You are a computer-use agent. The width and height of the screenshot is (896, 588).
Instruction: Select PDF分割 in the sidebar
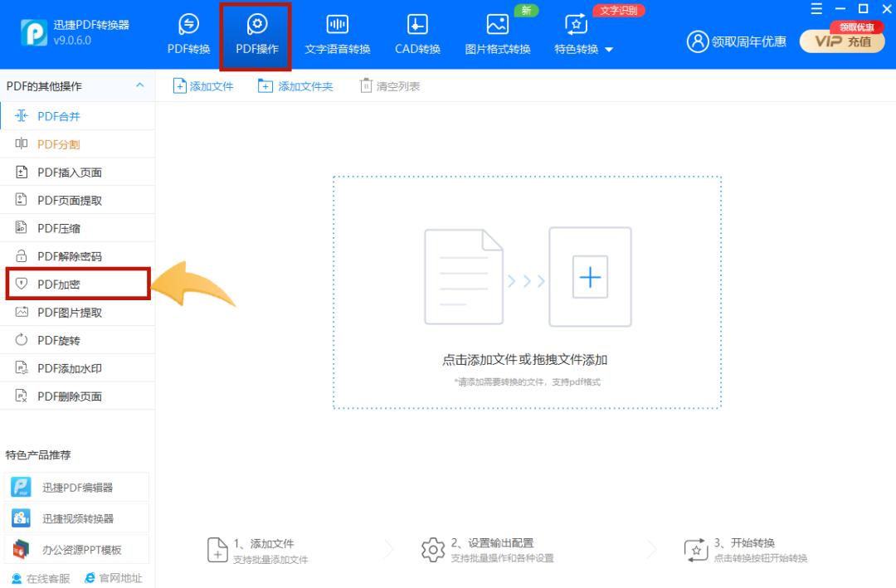click(51, 143)
